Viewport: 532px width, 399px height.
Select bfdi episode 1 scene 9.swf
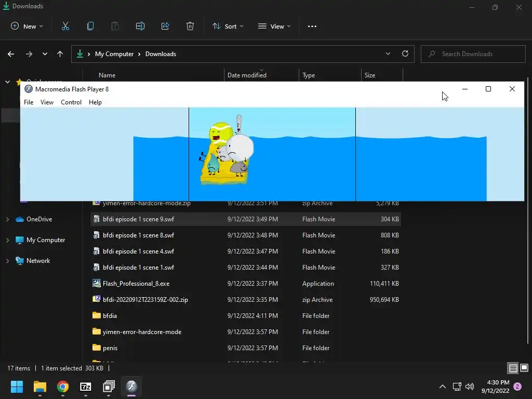(246, 219)
